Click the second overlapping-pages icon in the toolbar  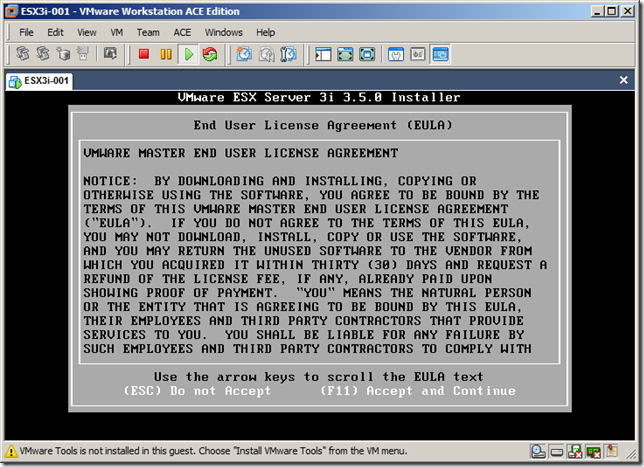(x=43, y=54)
